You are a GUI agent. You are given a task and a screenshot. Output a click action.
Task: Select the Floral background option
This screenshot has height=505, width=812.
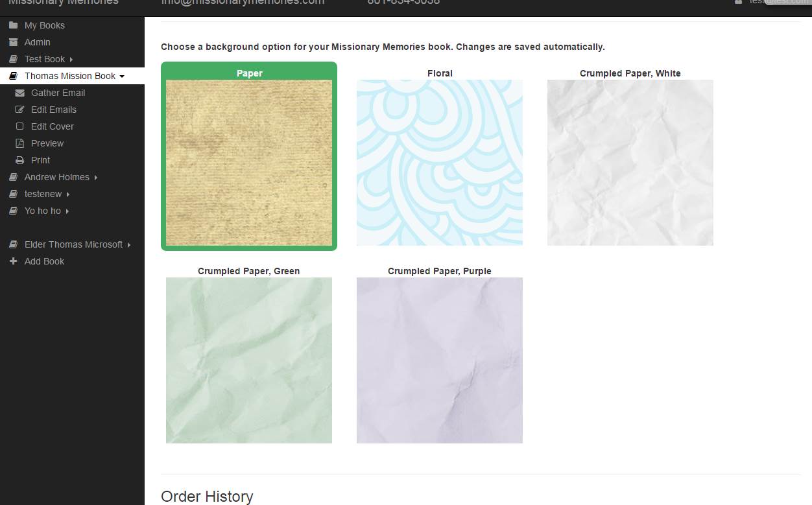pos(440,163)
